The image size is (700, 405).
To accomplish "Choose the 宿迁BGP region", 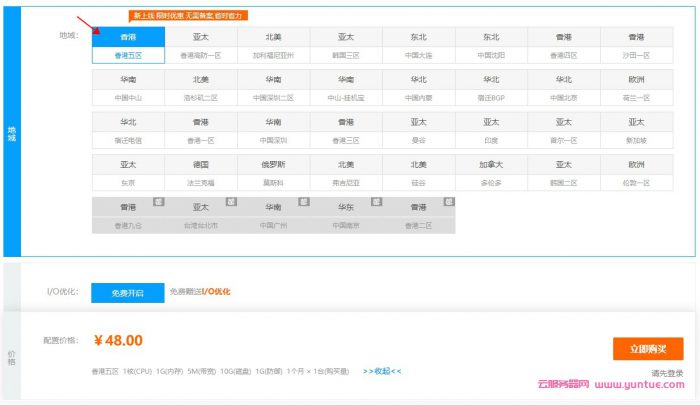I will (x=491, y=88).
